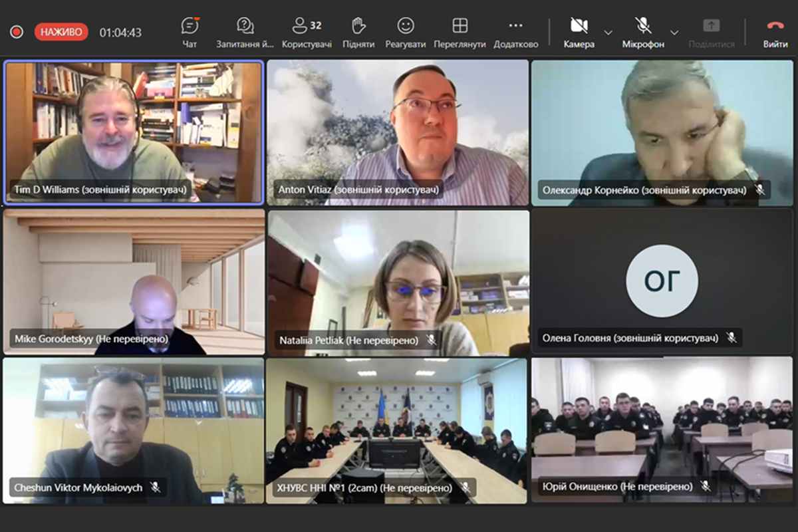Screen dimensions: 798x532
Task: Show the Користувачі participants list
Action: click(x=307, y=31)
